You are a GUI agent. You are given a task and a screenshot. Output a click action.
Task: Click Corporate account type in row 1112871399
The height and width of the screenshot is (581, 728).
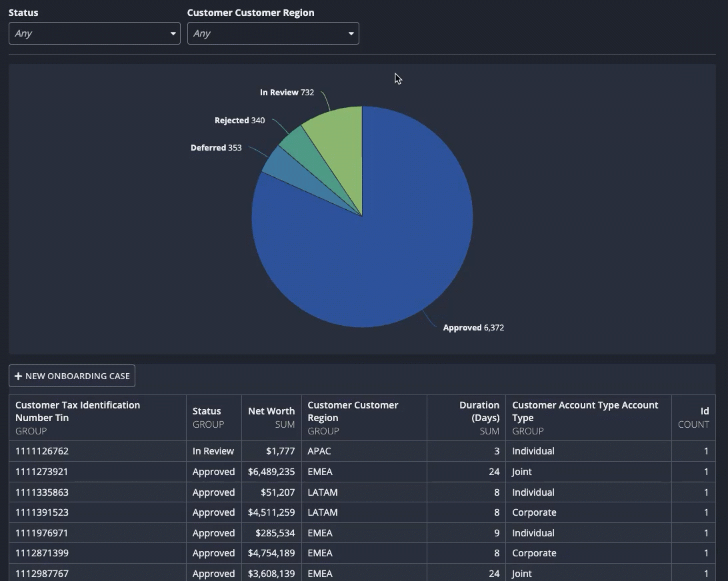589,553
